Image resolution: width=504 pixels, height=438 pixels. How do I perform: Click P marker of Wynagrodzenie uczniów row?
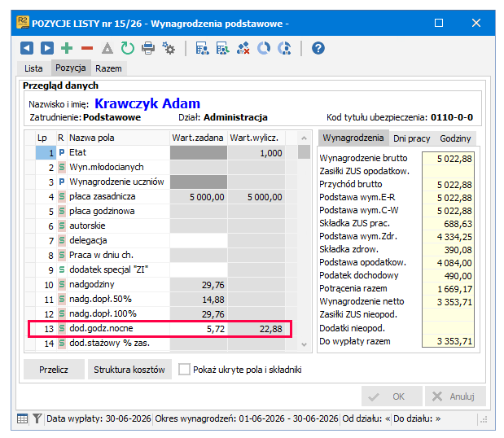click(x=62, y=182)
